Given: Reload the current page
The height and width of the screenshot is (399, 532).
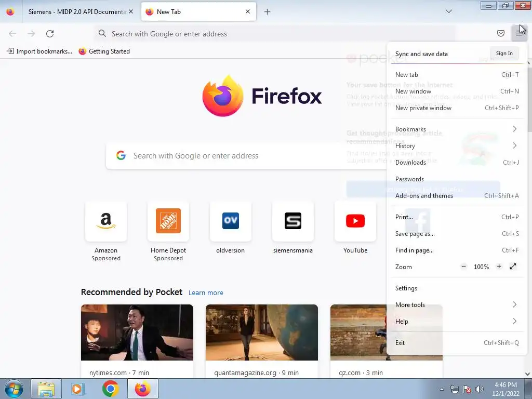Looking at the screenshot, I should tap(50, 34).
